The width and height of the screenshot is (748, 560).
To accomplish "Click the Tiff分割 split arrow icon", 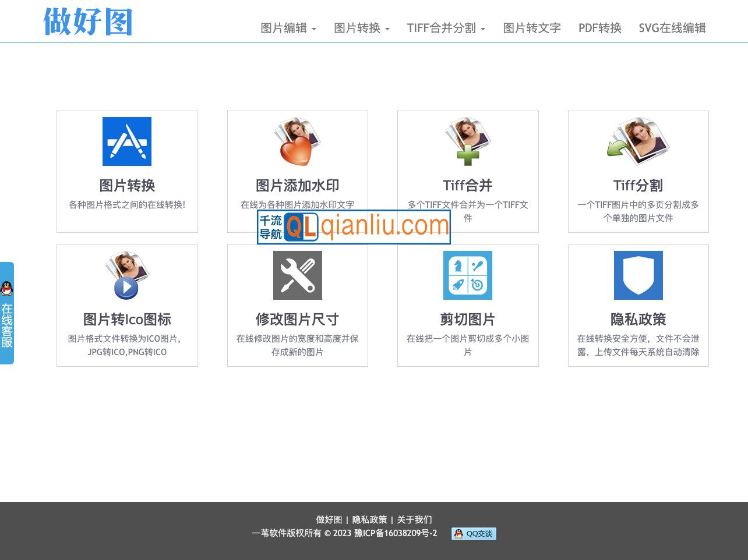I will click(638, 141).
